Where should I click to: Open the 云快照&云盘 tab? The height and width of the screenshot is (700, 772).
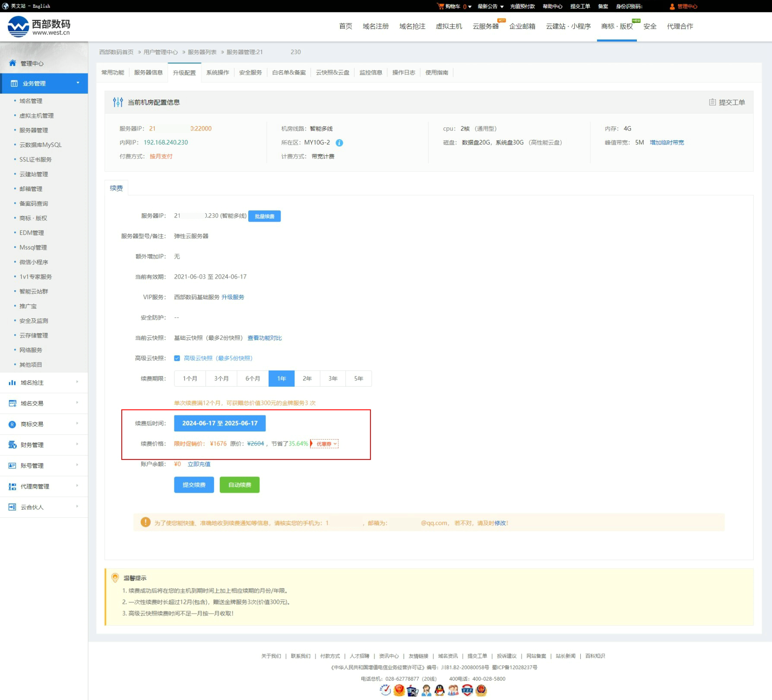[332, 73]
